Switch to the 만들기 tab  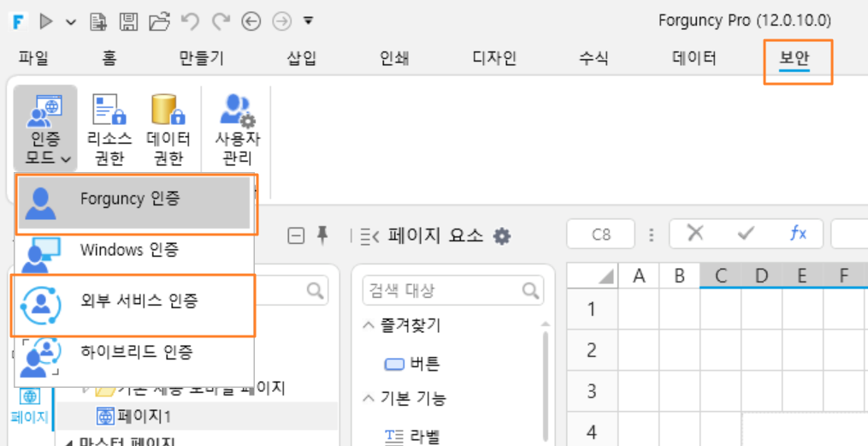click(x=202, y=58)
